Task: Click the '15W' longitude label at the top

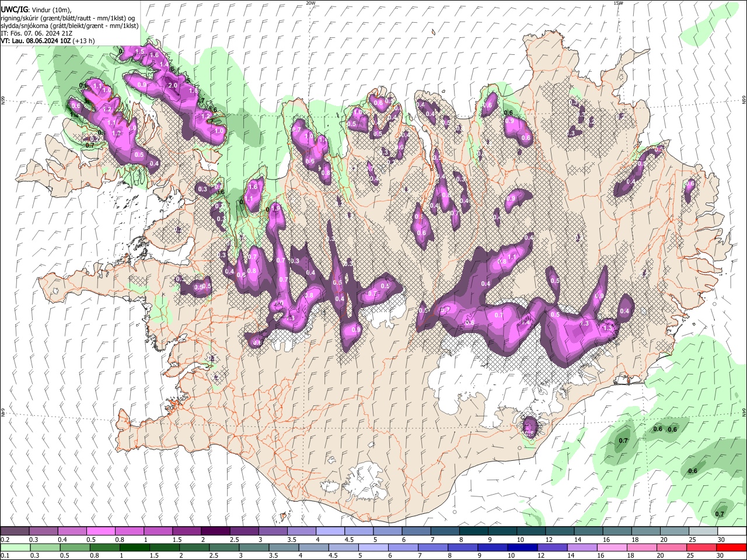Action: coord(619,3)
